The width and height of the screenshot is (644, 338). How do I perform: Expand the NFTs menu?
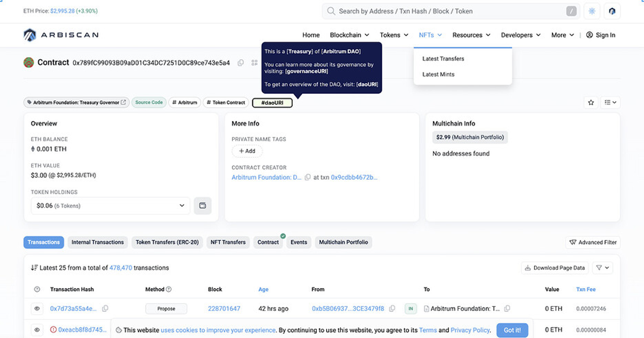pos(431,35)
